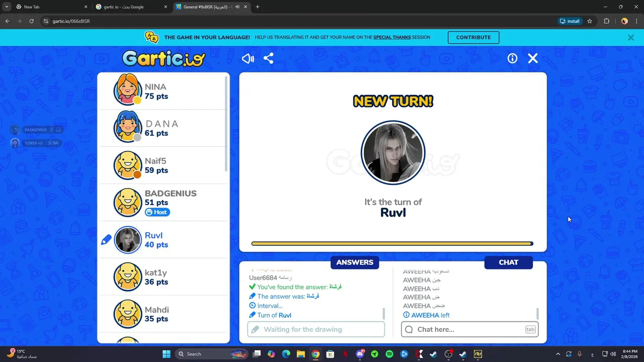Open the tab search dropdown arrow
The height and width of the screenshot is (362, 644).
pyautogui.click(x=6, y=7)
